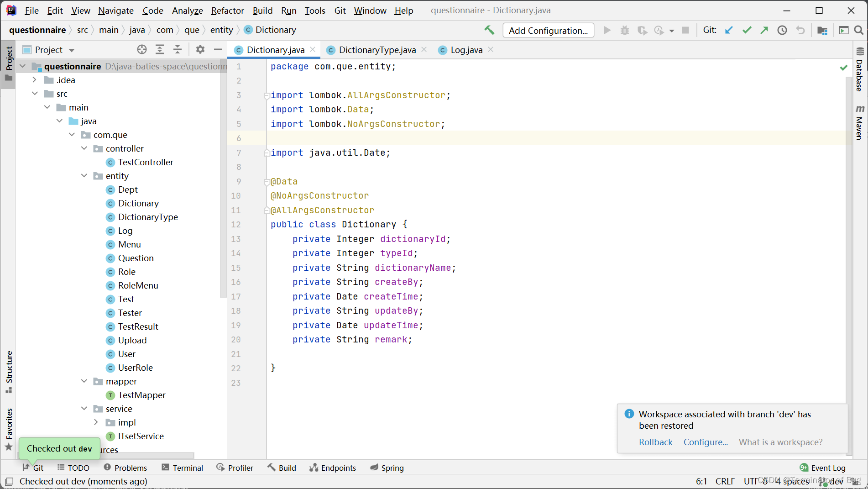
Task: Switch to DictionaryType.java tab
Action: point(377,50)
